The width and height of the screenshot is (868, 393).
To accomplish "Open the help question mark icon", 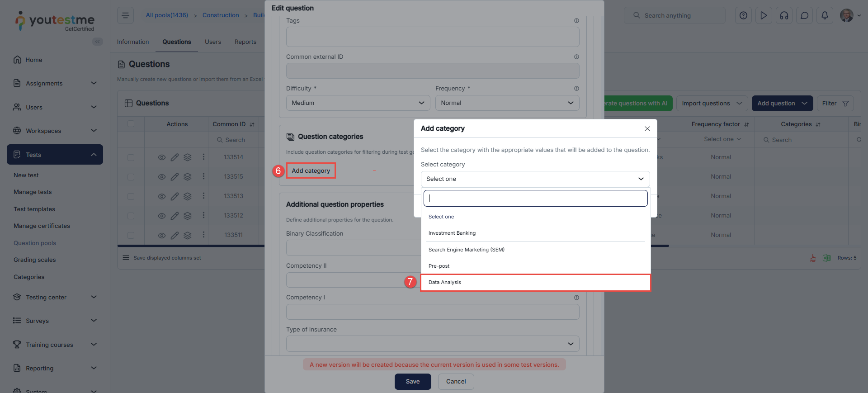I will [x=743, y=15].
